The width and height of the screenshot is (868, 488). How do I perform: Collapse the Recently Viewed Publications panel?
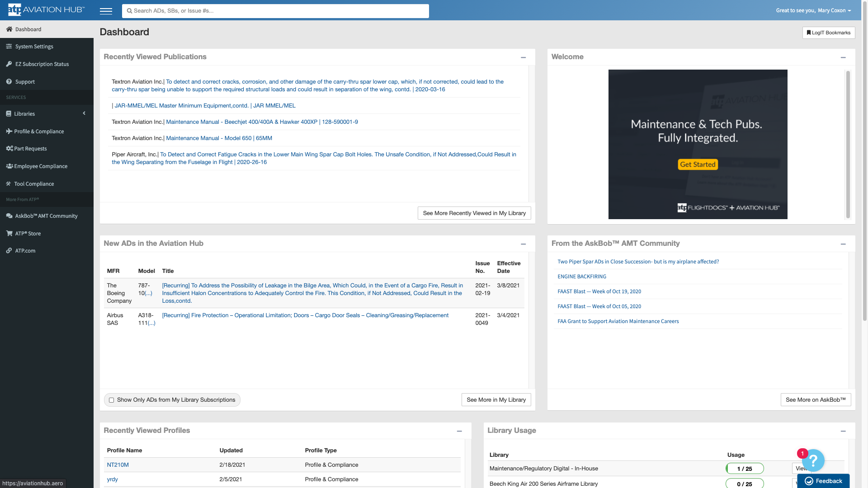point(523,57)
